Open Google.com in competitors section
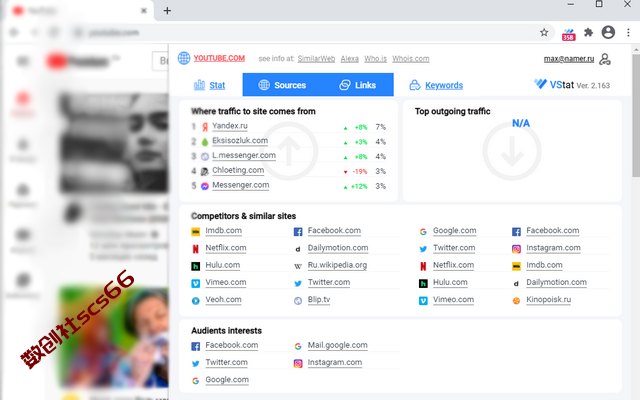Screen dimensions: 640x400 [454, 230]
